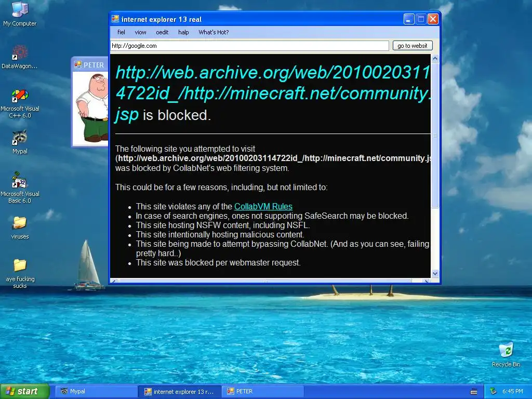Screen dimensions: 532x399
Task: Switch to Mypal taskbar button
Action: point(97,391)
